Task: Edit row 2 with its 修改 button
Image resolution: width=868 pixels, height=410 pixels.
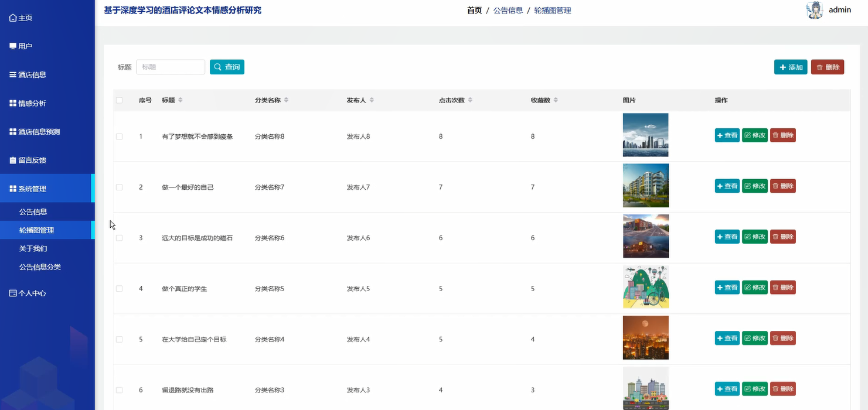Action: click(x=755, y=186)
